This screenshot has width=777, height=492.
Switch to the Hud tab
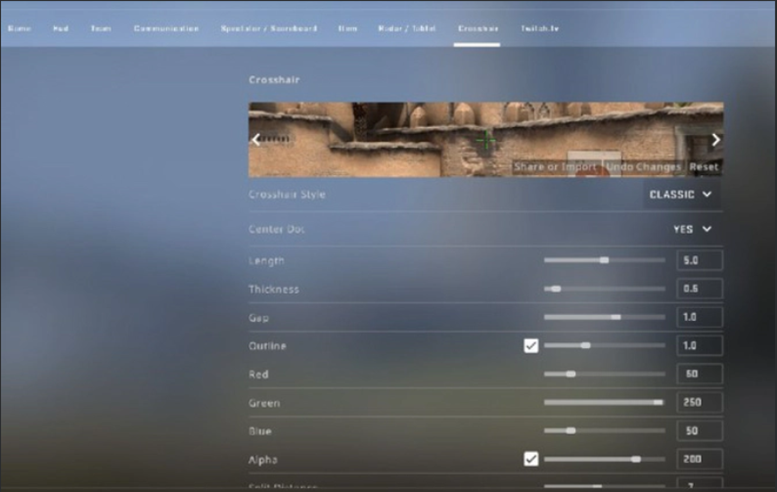pyautogui.click(x=60, y=28)
